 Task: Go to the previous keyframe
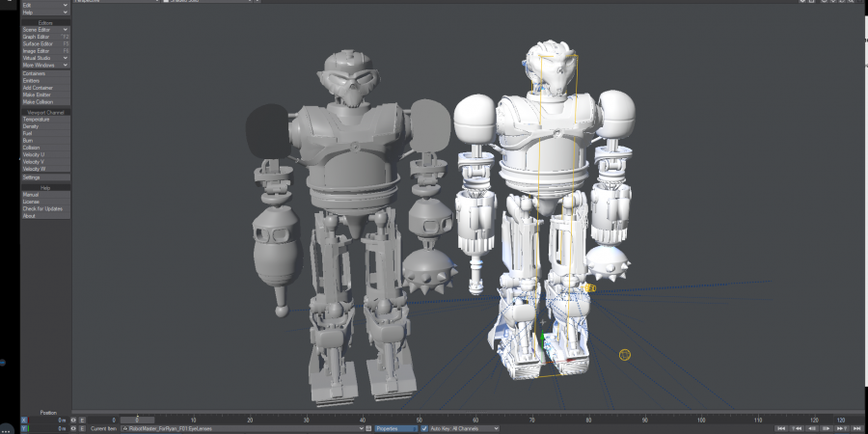point(797,428)
